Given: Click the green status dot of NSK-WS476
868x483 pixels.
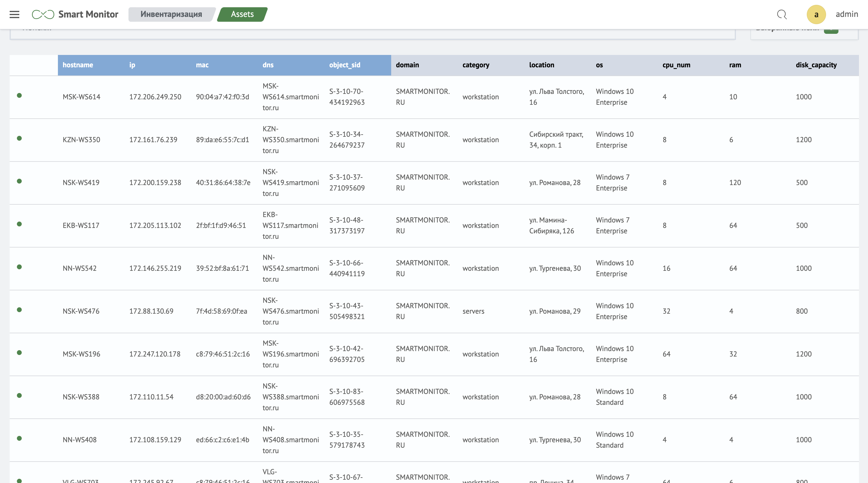Looking at the screenshot, I should click(x=19, y=310).
